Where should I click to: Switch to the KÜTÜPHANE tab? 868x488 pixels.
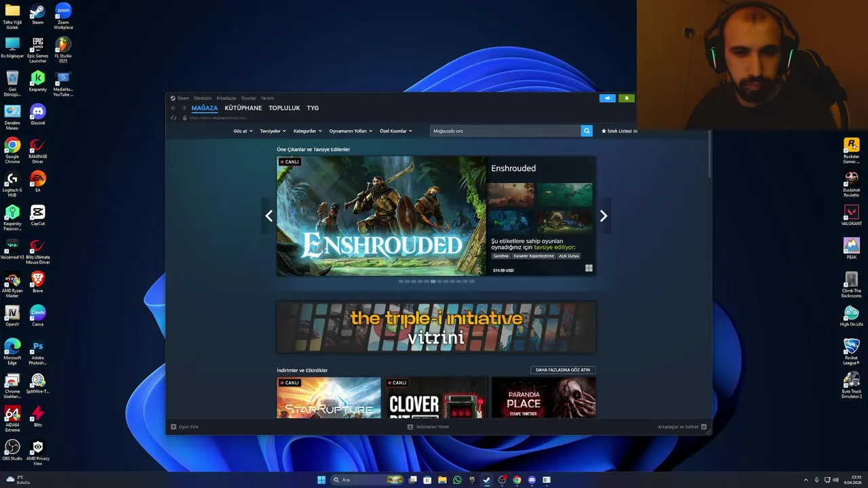[x=243, y=108]
